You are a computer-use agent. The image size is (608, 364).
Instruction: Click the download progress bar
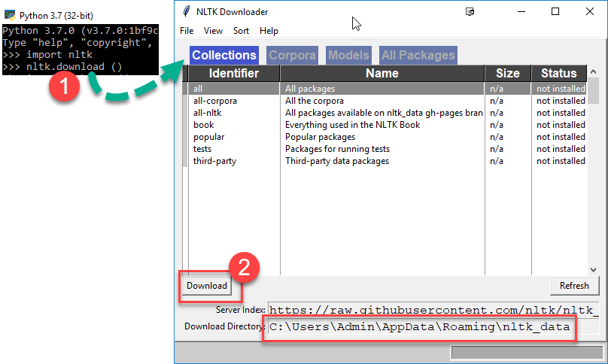coord(527,353)
